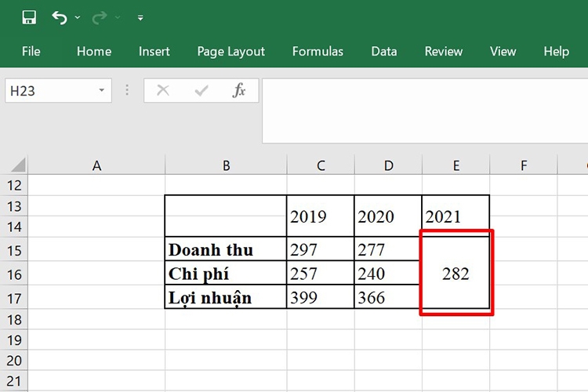
Task: Select row 20 header
Action: (14, 361)
